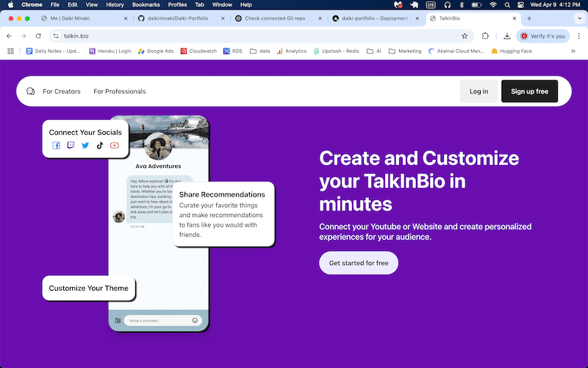Click the date and time in menu bar

coord(556,5)
